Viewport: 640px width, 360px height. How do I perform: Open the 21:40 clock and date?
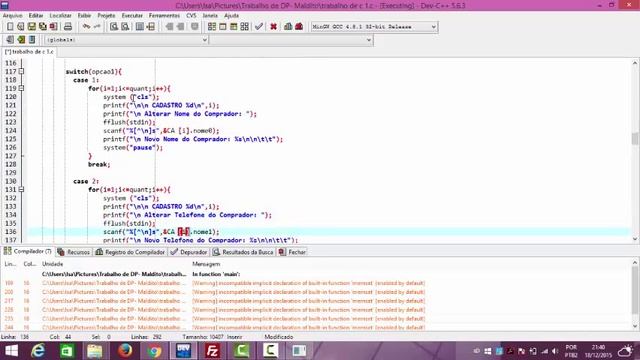pos(598,351)
